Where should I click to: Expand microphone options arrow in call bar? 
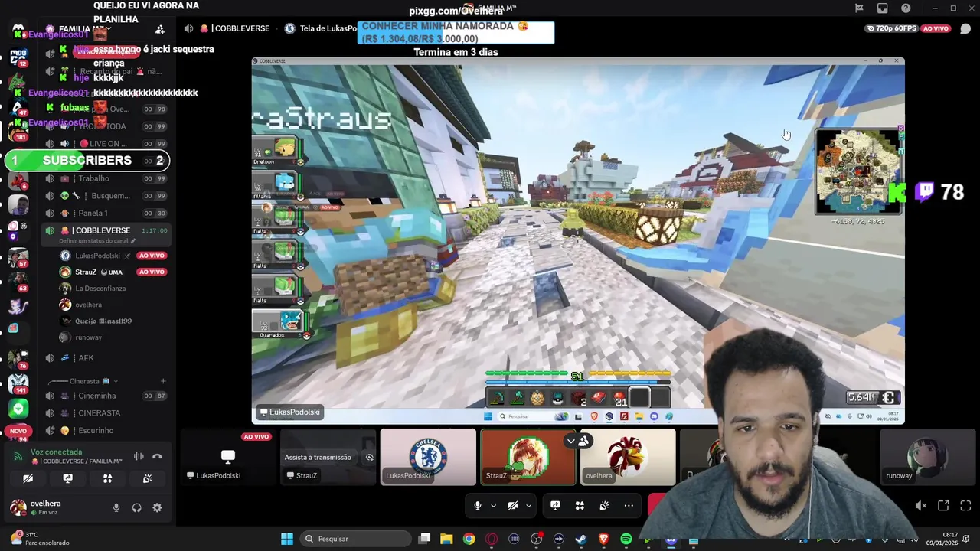coord(493,506)
